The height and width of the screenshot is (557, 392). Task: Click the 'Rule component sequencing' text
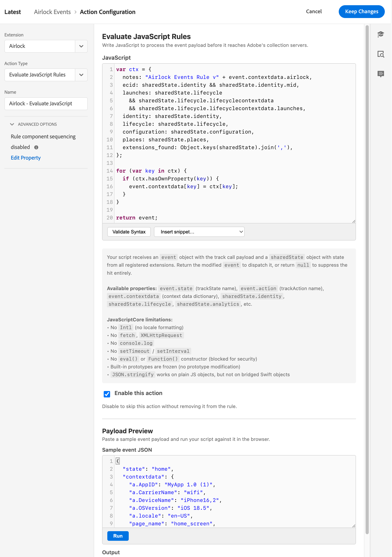pos(43,137)
